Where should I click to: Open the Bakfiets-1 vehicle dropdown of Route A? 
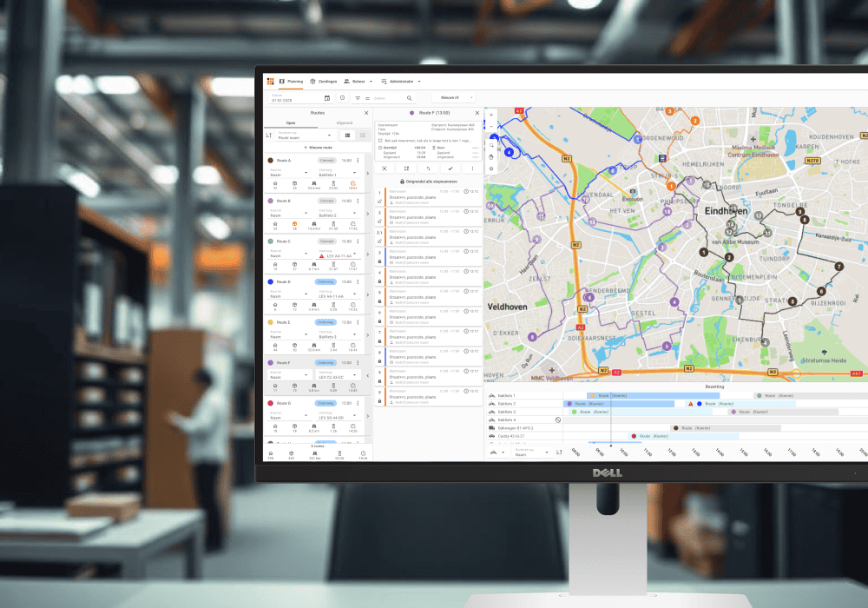(x=338, y=173)
